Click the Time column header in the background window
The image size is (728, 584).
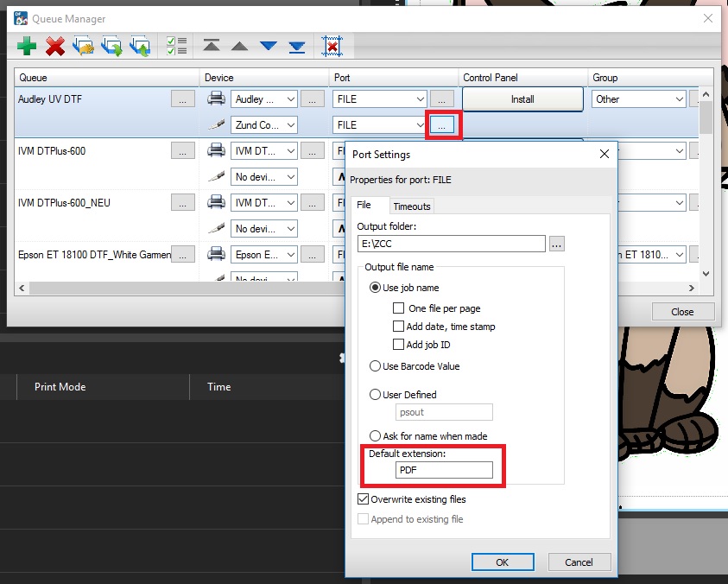pos(267,386)
